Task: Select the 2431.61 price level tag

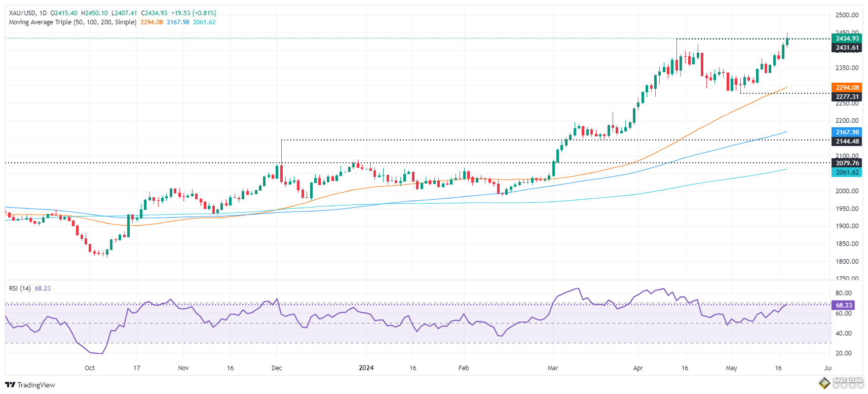Action: (847, 48)
